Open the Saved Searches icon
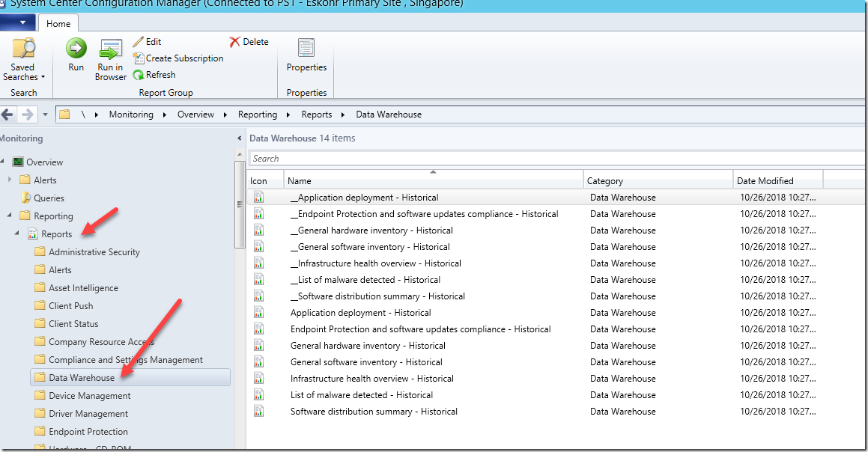This screenshot has width=868, height=452. coord(23,48)
